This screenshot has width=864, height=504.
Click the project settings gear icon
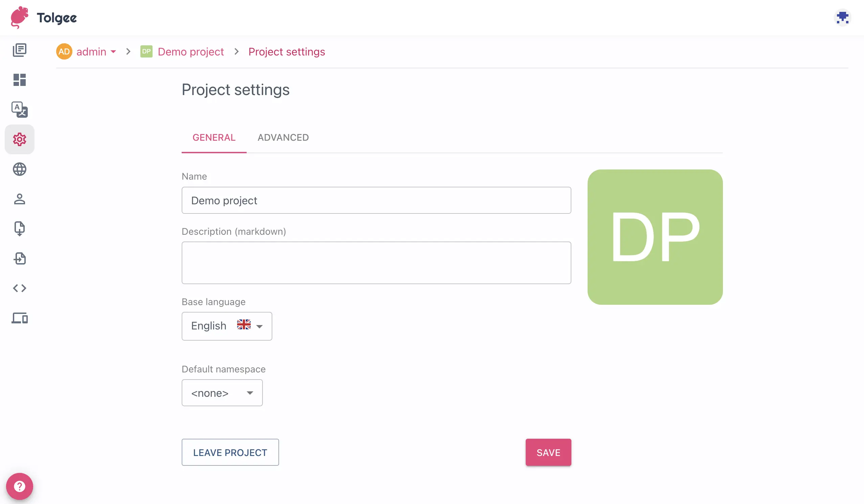(x=20, y=139)
